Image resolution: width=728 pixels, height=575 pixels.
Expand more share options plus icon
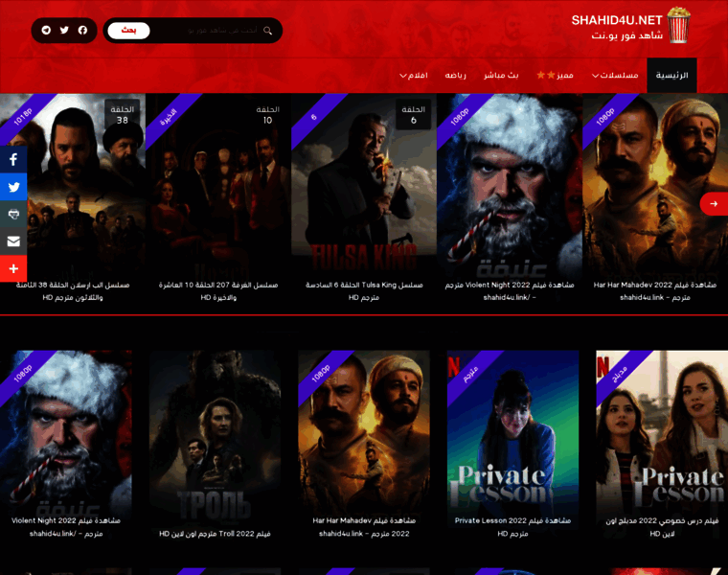13,268
